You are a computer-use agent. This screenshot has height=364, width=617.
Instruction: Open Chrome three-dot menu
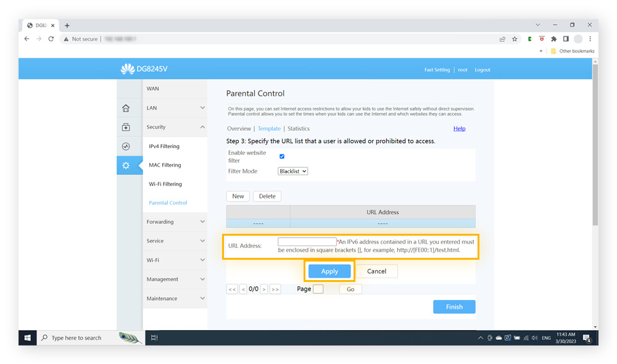tap(590, 39)
